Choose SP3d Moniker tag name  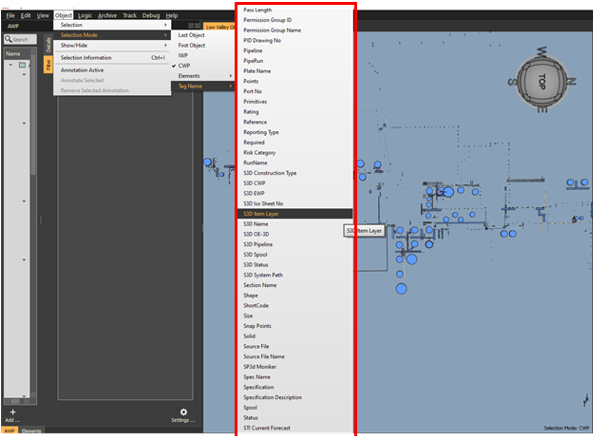pyautogui.click(x=295, y=367)
